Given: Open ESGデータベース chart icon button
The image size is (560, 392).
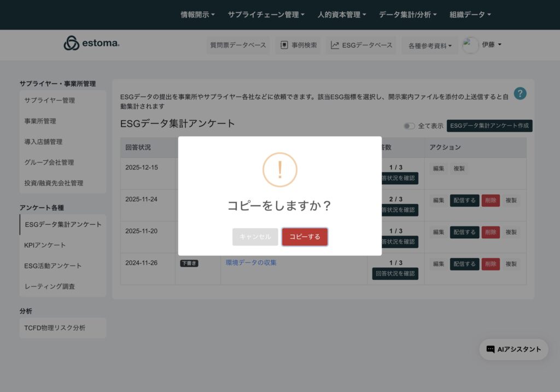Looking at the screenshot, I should [361, 45].
